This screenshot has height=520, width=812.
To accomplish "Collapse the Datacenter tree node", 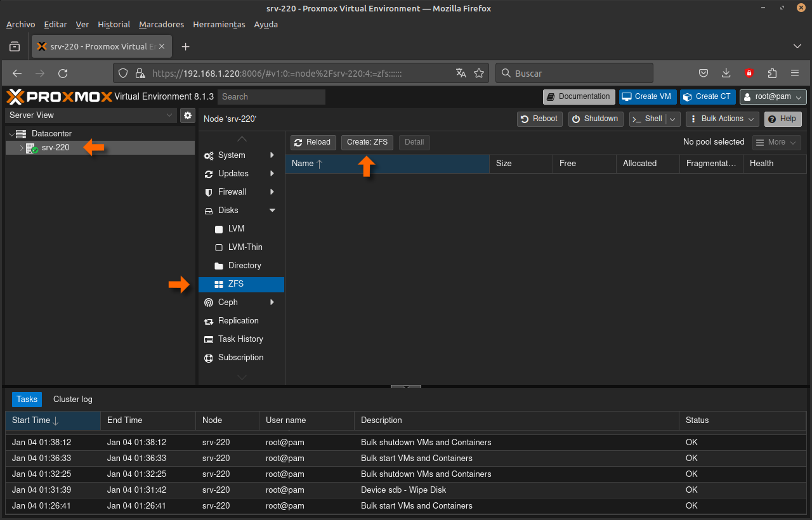I will (x=11, y=134).
